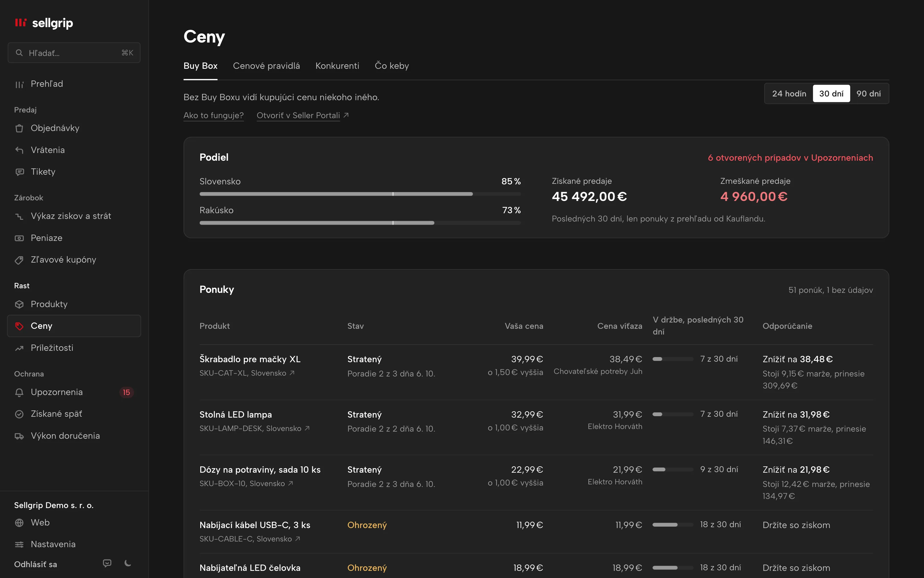The image size is (924, 578).
Task: Open the Konkurenti tab
Action: pyautogui.click(x=337, y=66)
